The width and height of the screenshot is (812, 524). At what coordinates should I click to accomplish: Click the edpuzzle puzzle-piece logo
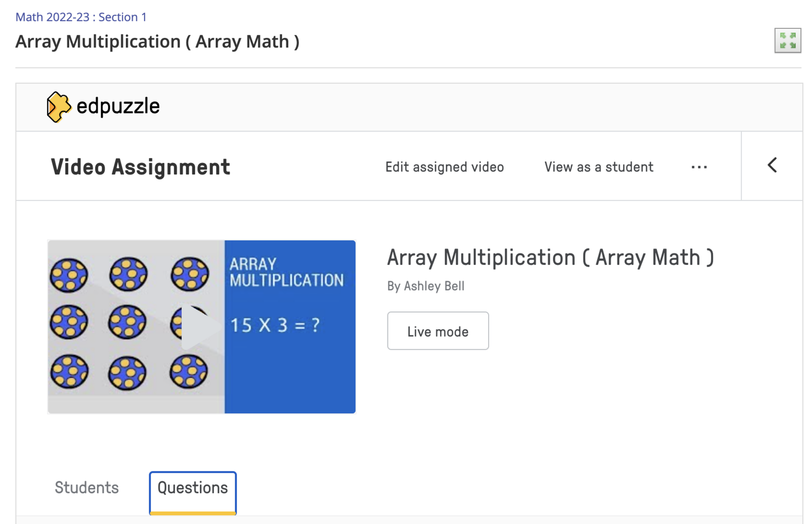pos(58,107)
